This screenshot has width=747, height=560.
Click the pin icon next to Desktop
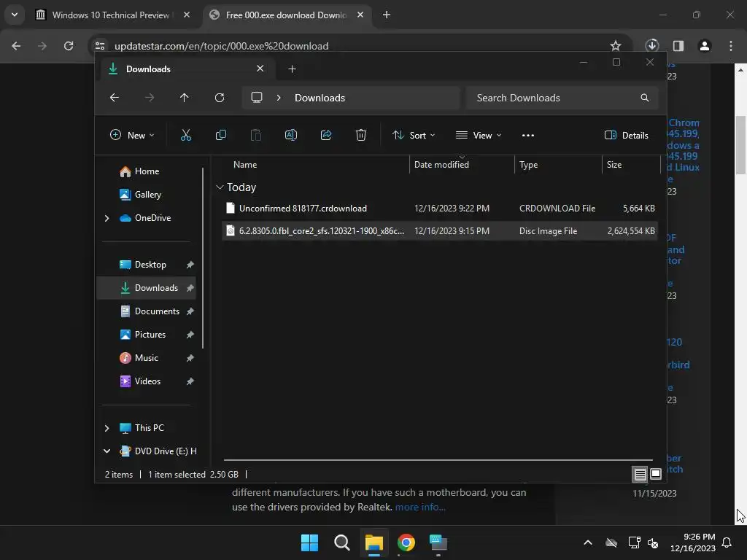[x=190, y=265]
